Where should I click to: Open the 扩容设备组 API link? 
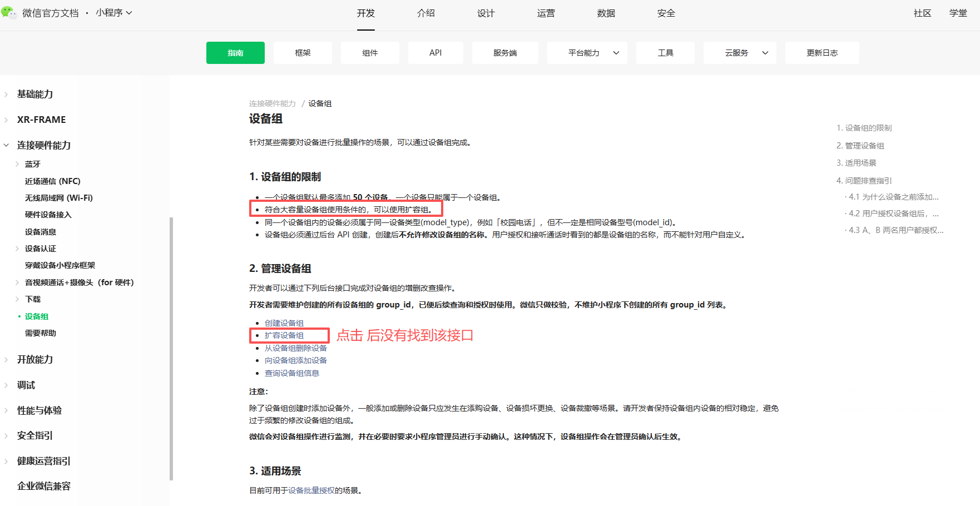click(x=284, y=335)
